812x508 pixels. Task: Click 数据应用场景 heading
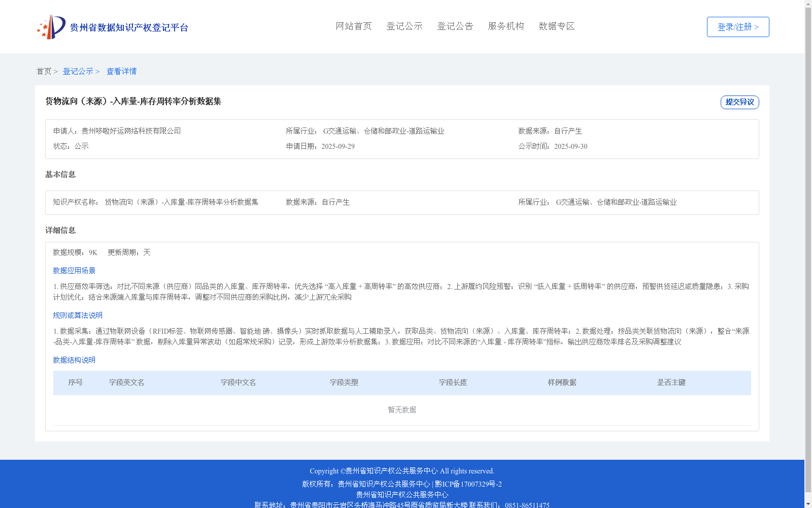pos(74,271)
